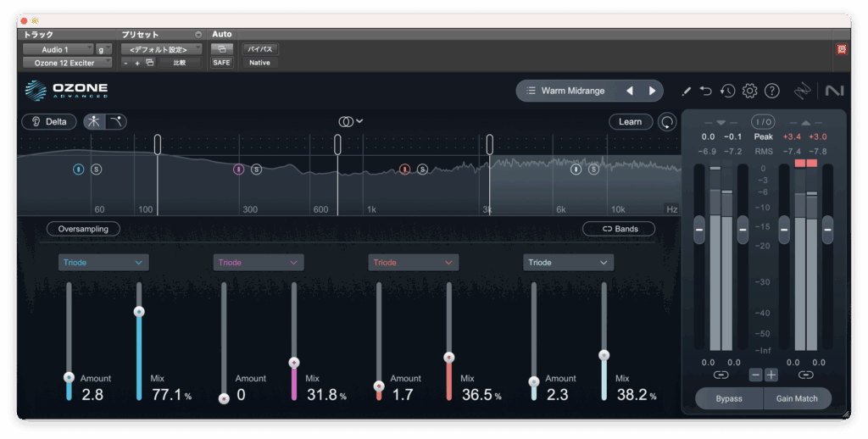Click the crossover handle near 3k

pyautogui.click(x=489, y=145)
